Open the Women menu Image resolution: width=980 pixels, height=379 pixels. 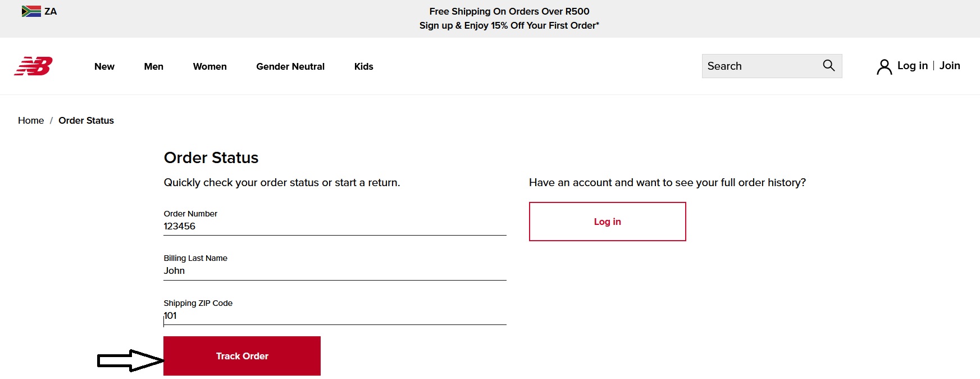pos(209,66)
